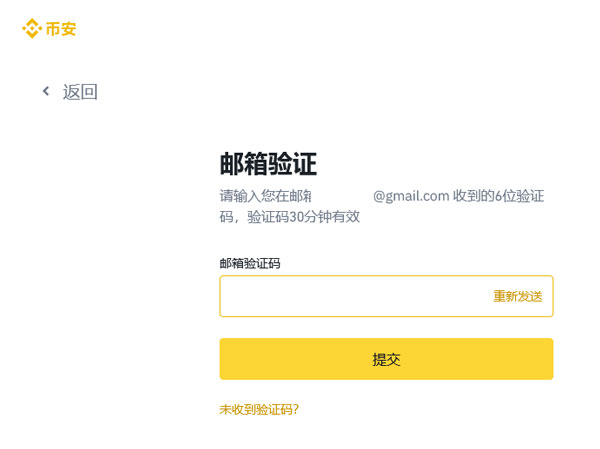Go back via the 返回 link
Screen dimensions: 600x449
click(x=80, y=92)
